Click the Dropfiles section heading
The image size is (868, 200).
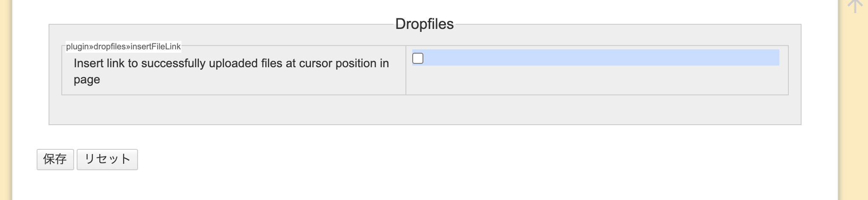(424, 24)
